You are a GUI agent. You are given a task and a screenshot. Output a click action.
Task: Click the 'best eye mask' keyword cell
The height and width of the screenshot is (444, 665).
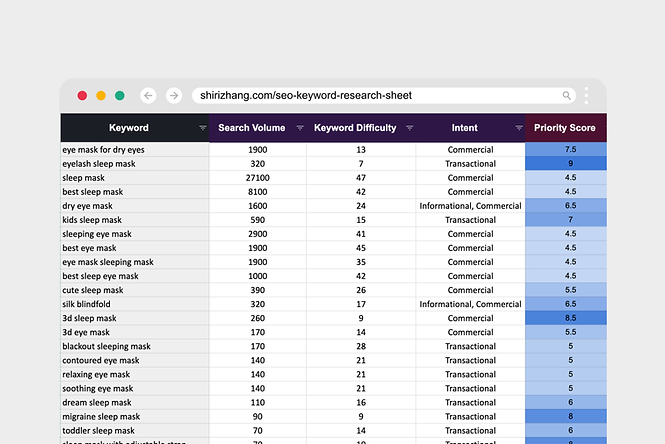tap(134, 248)
